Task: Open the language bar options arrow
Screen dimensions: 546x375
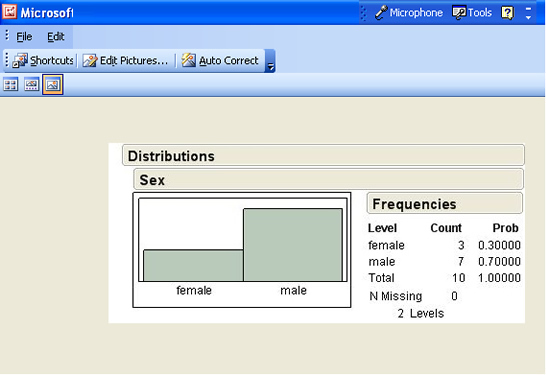Action: pos(528,13)
